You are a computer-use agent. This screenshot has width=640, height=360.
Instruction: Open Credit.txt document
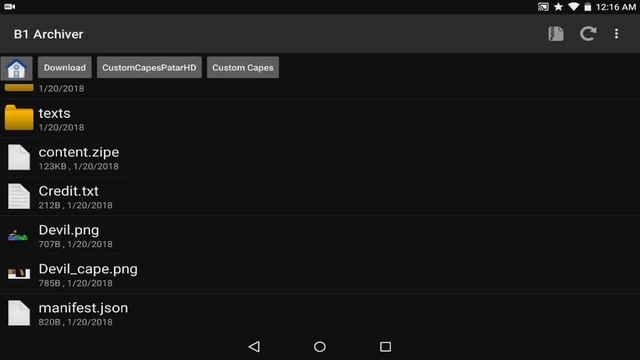[x=320, y=196]
